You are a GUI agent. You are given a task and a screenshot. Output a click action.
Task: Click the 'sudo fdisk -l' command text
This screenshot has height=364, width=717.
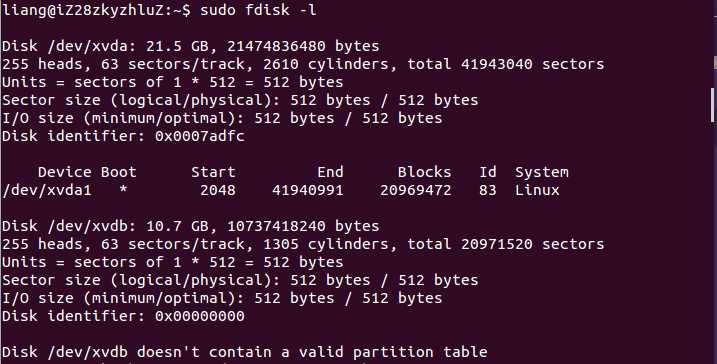tap(258, 10)
